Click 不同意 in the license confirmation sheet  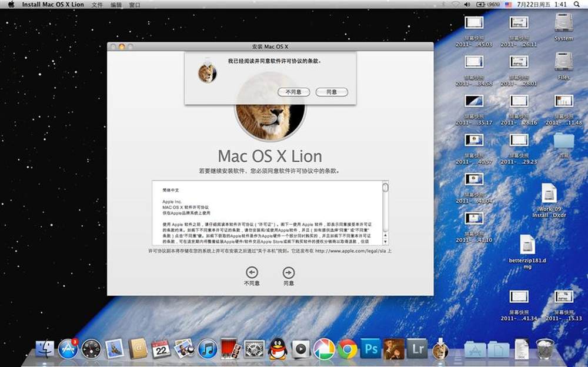click(x=293, y=92)
